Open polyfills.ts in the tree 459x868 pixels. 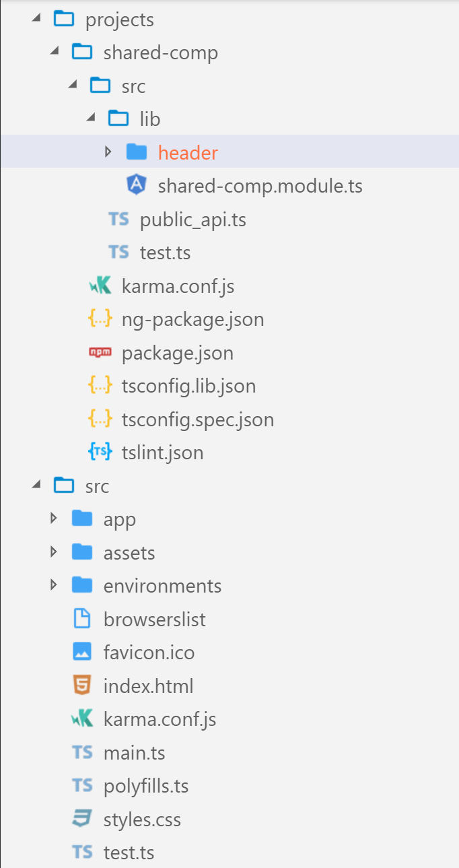click(146, 786)
